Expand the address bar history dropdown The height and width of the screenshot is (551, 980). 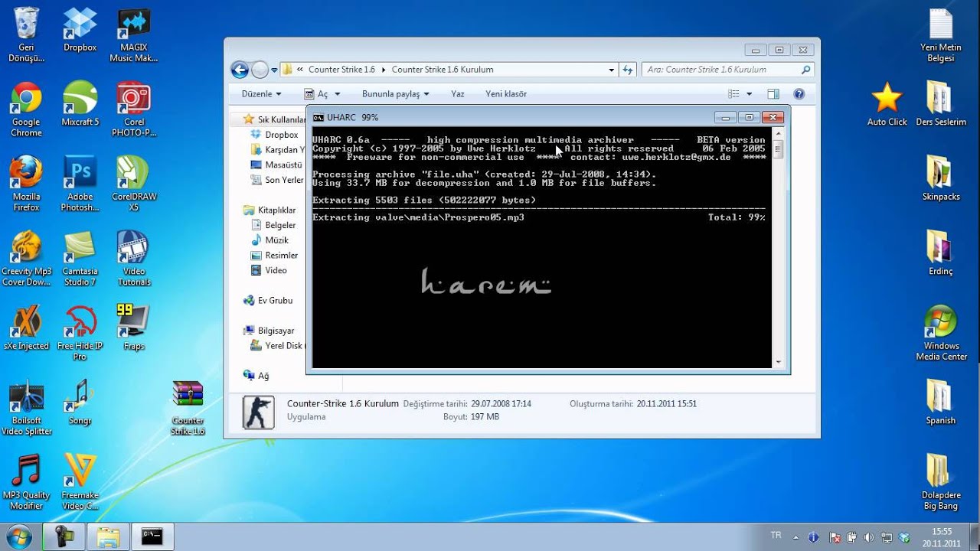(x=611, y=70)
